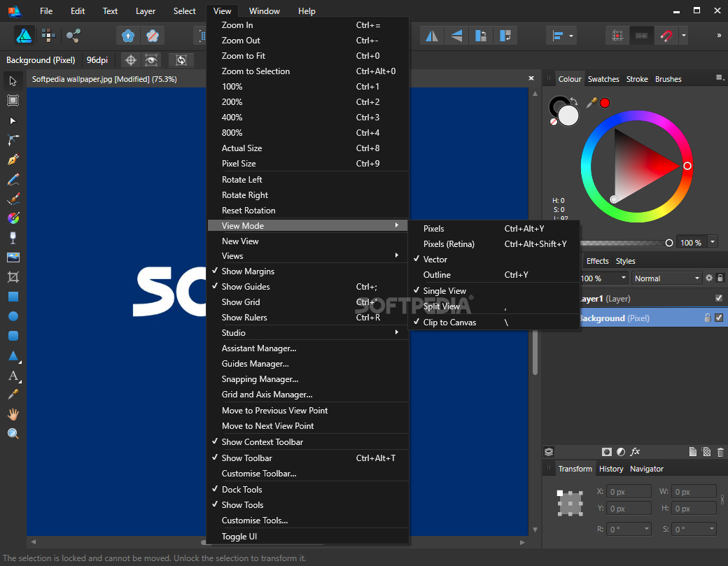This screenshot has width=728, height=566.
Task: Open the snapping options dropdown arrow
Action: click(683, 36)
